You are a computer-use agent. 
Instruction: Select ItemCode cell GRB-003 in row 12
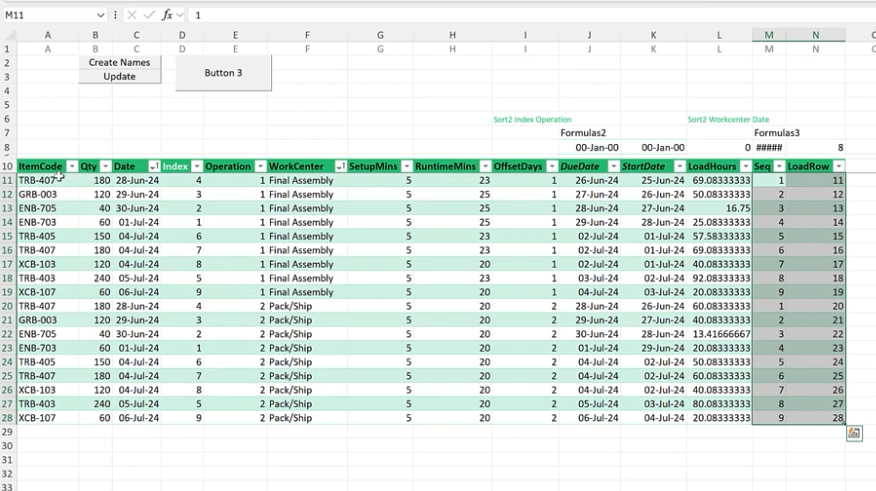coord(47,194)
